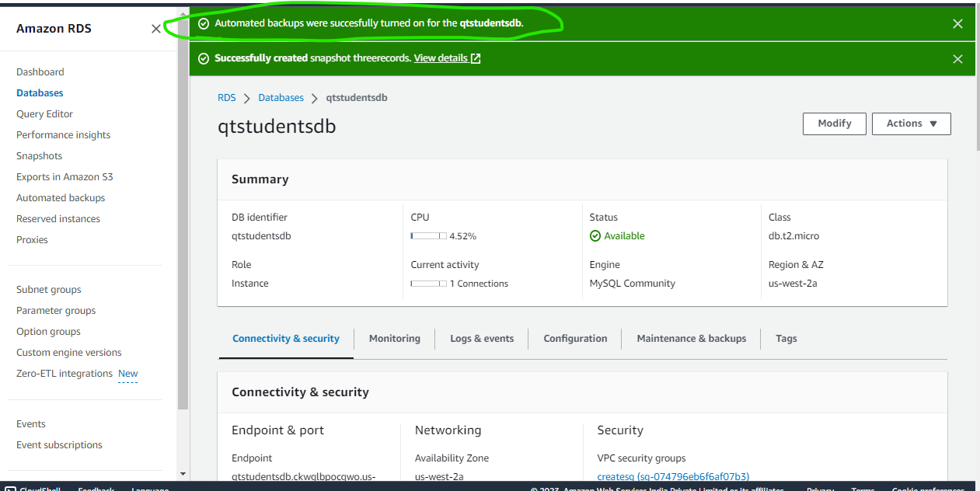Image resolution: width=980 pixels, height=491 pixels.
Task: Click DB identifier value qtstudentsdb in Summary
Action: click(x=261, y=236)
